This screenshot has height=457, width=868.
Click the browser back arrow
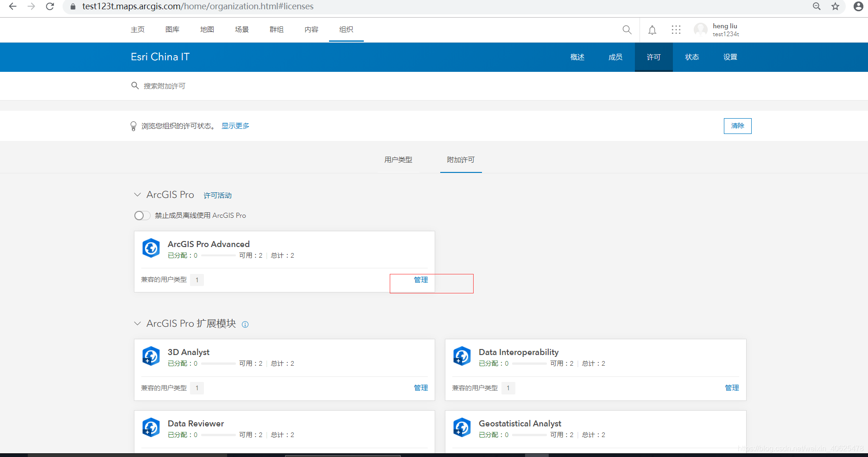coord(13,6)
